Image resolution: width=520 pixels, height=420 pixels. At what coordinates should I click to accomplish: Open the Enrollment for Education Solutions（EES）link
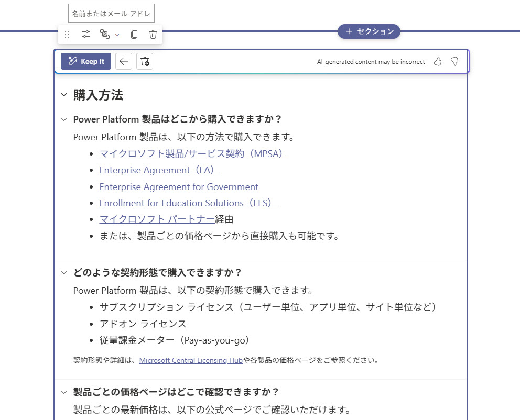coord(188,203)
